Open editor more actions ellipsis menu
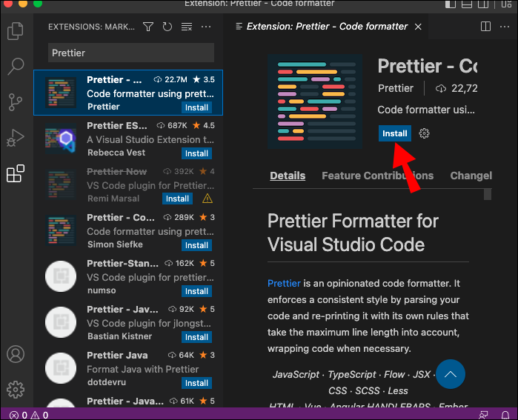Screen dimensions: 518x420 pos(505,27)
